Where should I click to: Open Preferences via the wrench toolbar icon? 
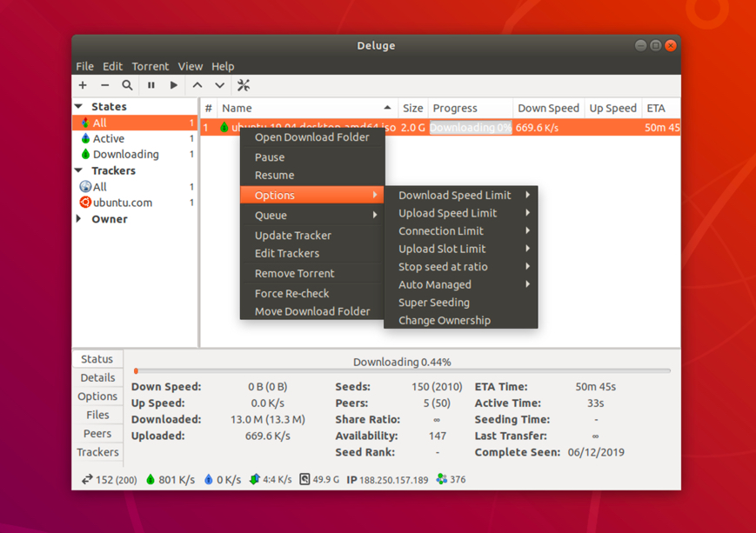coord(244,84)
